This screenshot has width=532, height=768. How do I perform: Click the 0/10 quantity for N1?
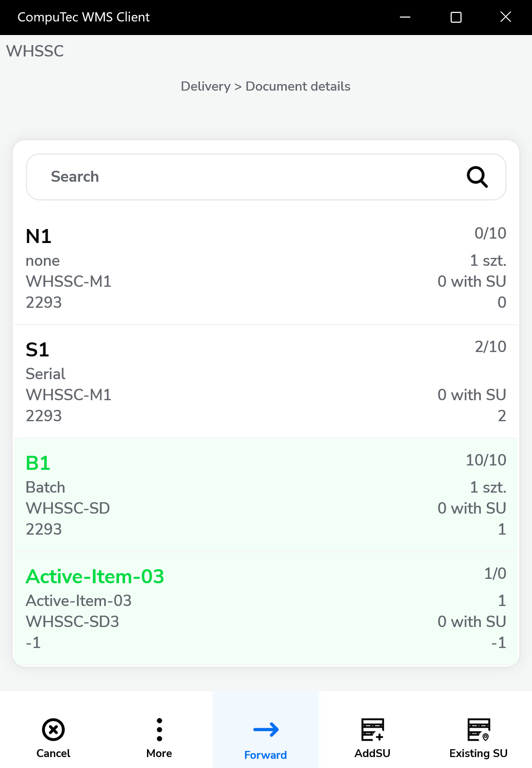pyautogui.click(x=490, y=233)
